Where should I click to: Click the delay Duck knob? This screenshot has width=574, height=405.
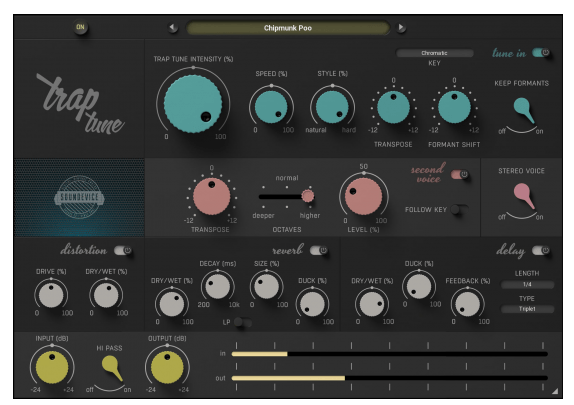(x=419, y=287)
